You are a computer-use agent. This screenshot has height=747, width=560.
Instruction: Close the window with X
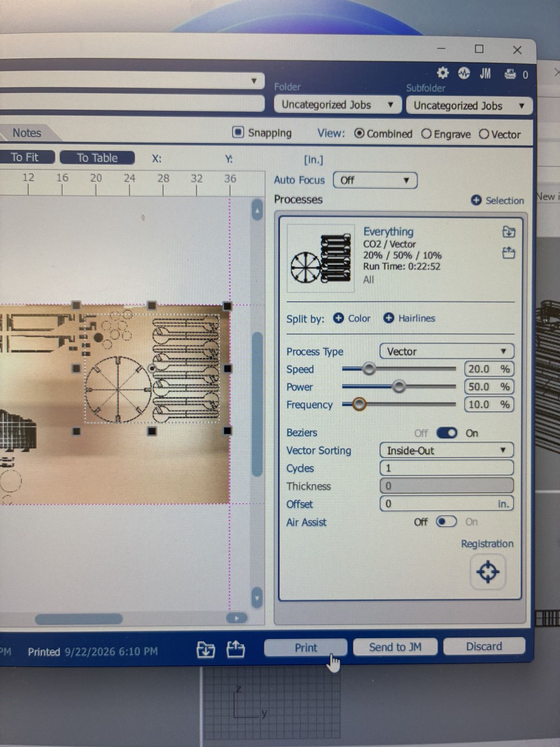pos(517,50)
